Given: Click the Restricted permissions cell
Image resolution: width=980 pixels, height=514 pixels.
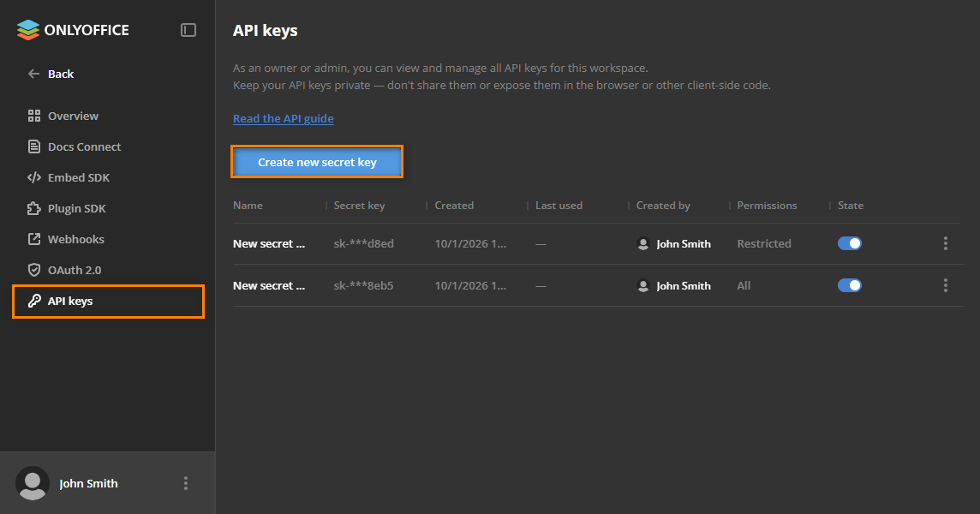Looking at the screenshot, I should click(764, 243).
